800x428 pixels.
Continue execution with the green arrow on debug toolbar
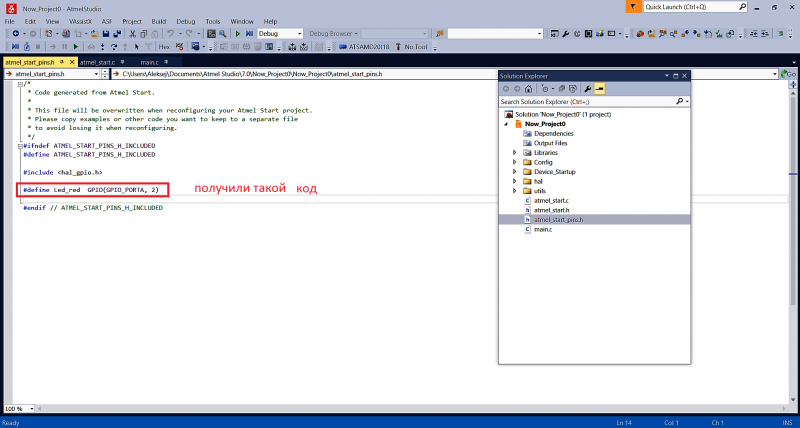[x=76, y=47]
